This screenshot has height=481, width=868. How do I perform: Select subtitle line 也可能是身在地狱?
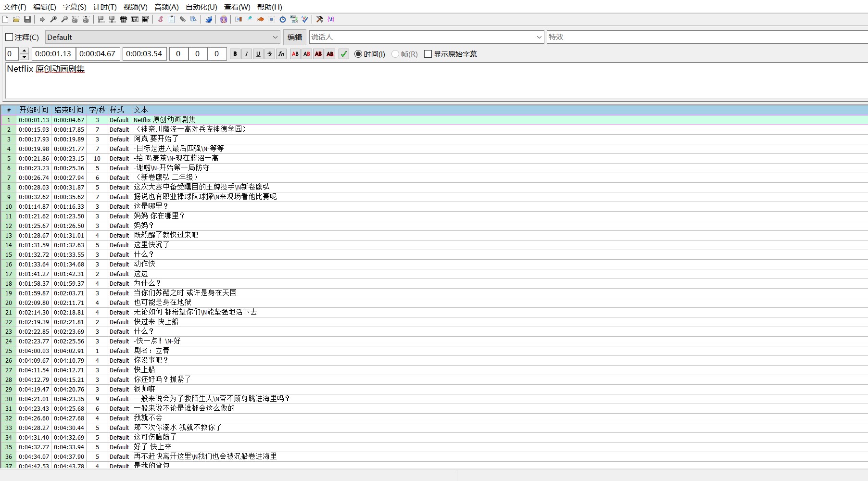point(434,303)
